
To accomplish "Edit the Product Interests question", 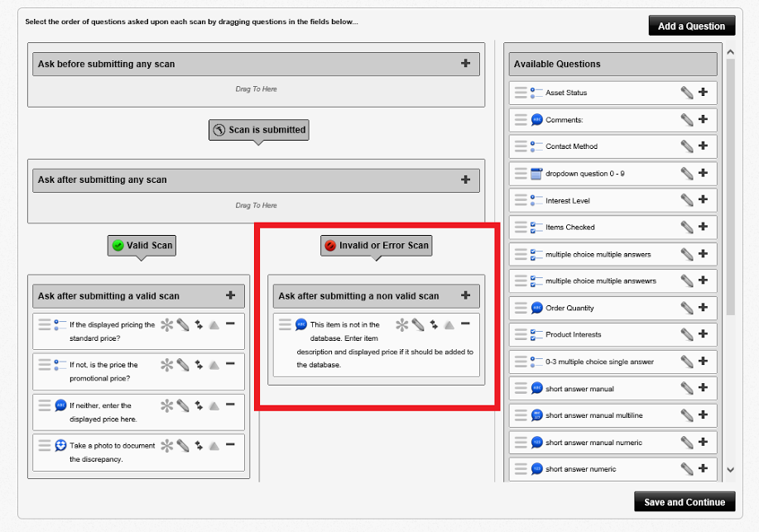I will pos(687,334).
